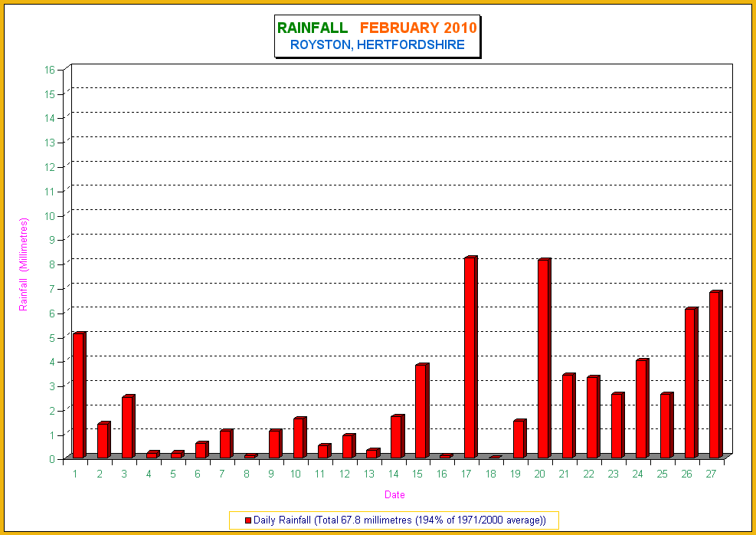Click the bar for date 21

click(x=569, y=415)
